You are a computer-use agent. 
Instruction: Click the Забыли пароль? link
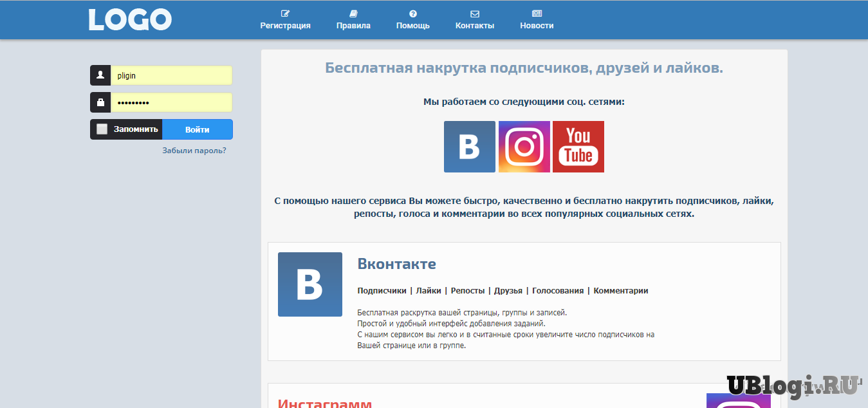coord(194,151)
